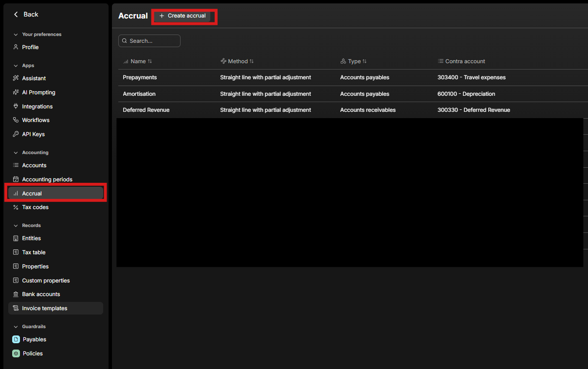The width and height of the screenshot is (588, 369).
Task: Click the Bank accounts building icon
Action: coord(16,294)
